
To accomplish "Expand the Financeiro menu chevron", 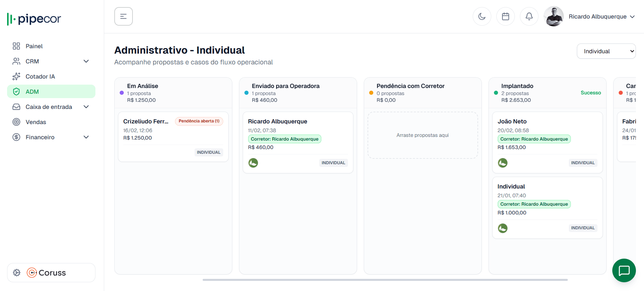I will point(86,137).
